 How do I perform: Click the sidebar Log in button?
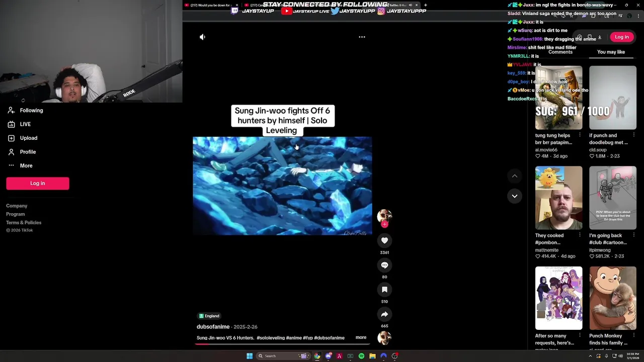[37, 184]
